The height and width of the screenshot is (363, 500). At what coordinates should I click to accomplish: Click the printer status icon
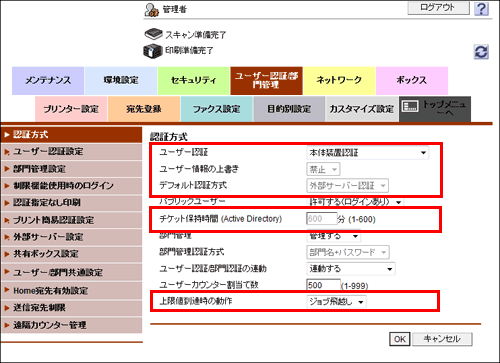tap(153, 51)
